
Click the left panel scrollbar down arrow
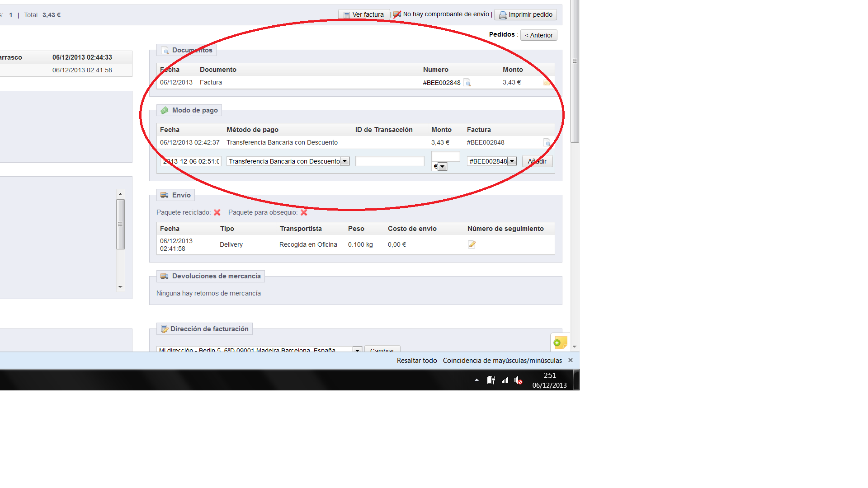(120, 287)
